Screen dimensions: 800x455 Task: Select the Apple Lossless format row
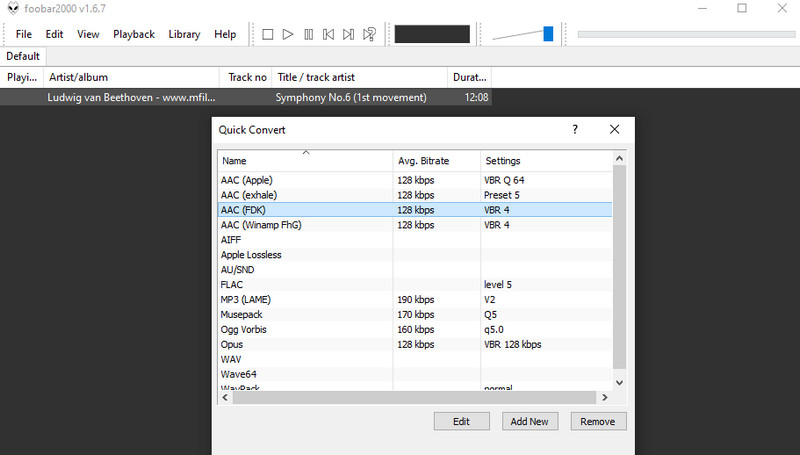pos(415,255)
